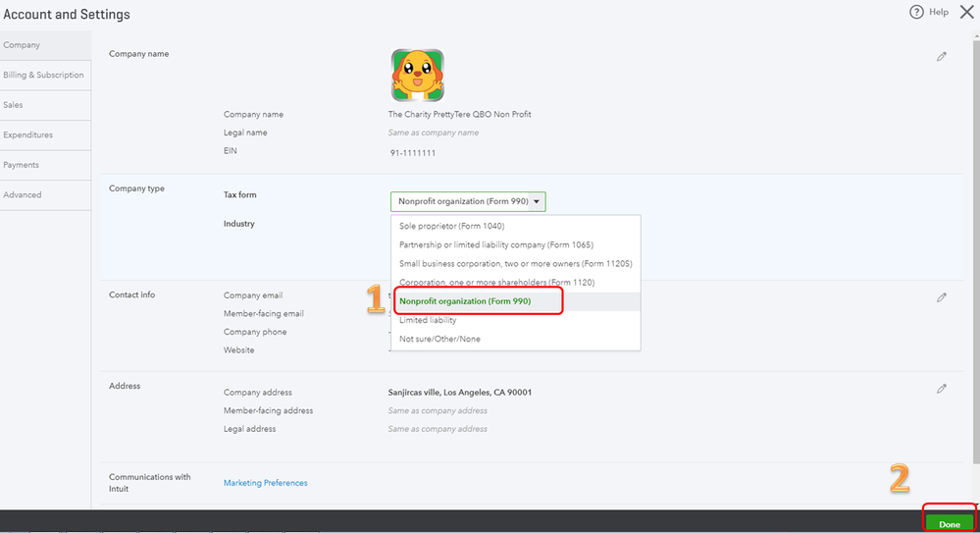Image resolution: width=980 pixels, height=533 pixels.
Task: Go to the Payments tab
Action: [x=45, y=165]
